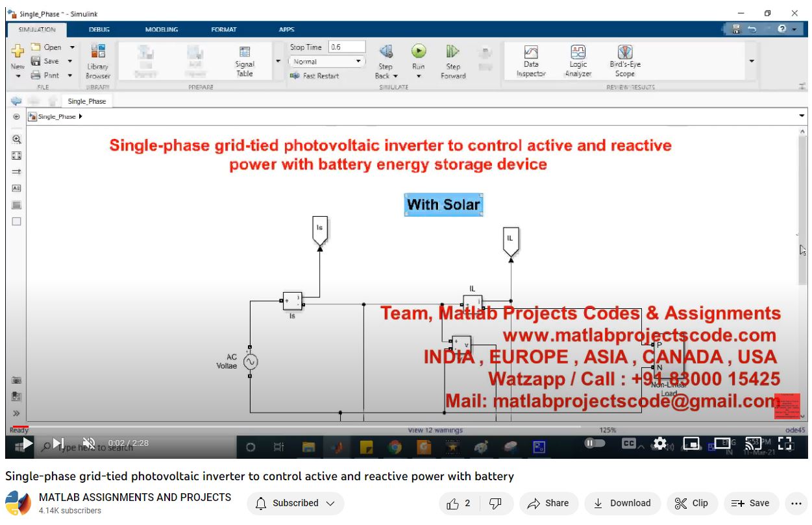Viewport: 812px width, 525px height.
Task: Click the Fit to View icon in the palette
Action: (x=17, y=156)
